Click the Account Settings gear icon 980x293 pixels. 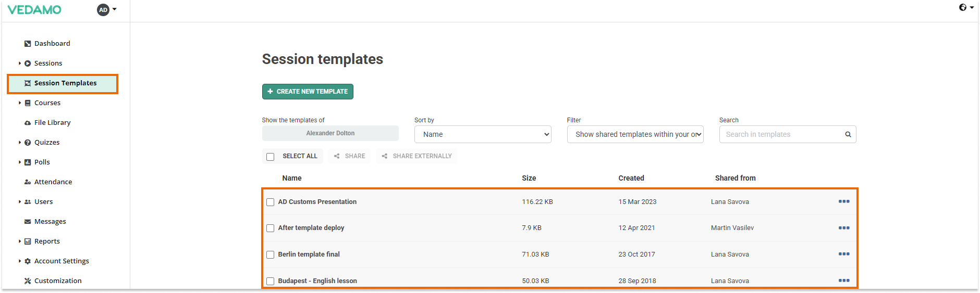pos(28,261)
